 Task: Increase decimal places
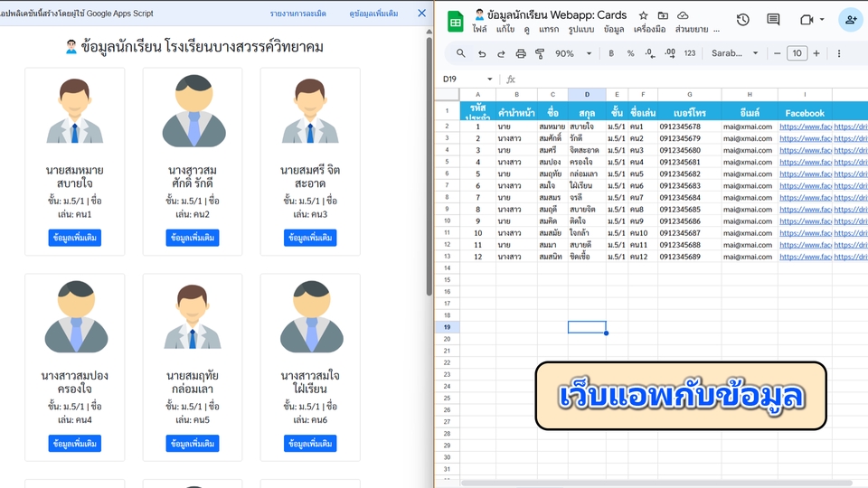[x=670, y=53]
